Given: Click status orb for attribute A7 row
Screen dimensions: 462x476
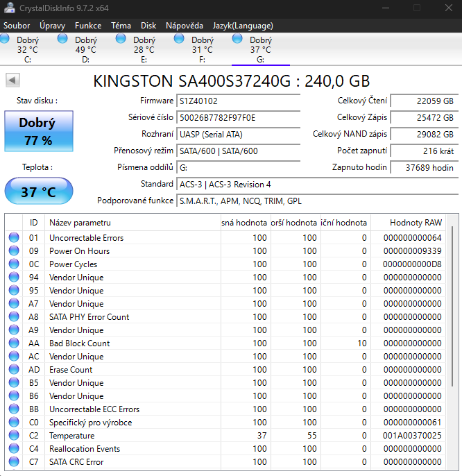Looking at the screenshot, I should coord(14,304).
